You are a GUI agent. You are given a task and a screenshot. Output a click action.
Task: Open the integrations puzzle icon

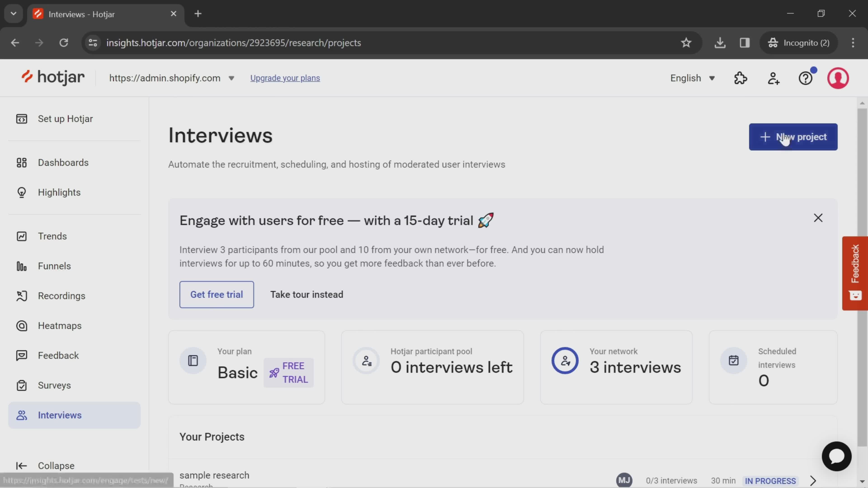[740, 78]
